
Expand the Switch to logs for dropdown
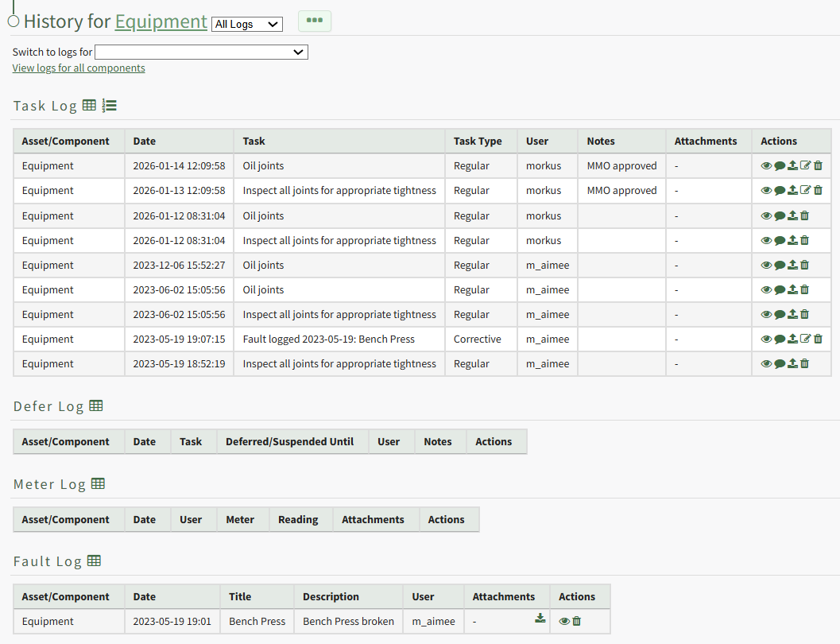(201, 52)
